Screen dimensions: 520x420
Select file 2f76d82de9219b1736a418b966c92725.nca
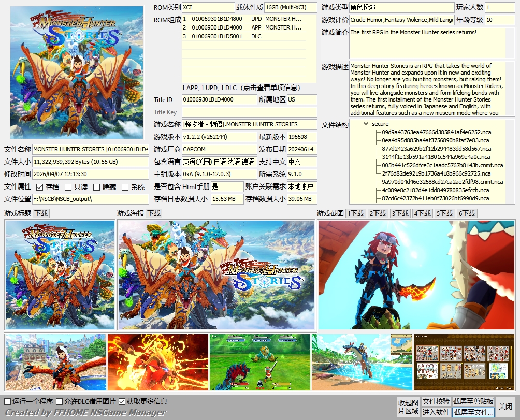[x=436, y=173]
